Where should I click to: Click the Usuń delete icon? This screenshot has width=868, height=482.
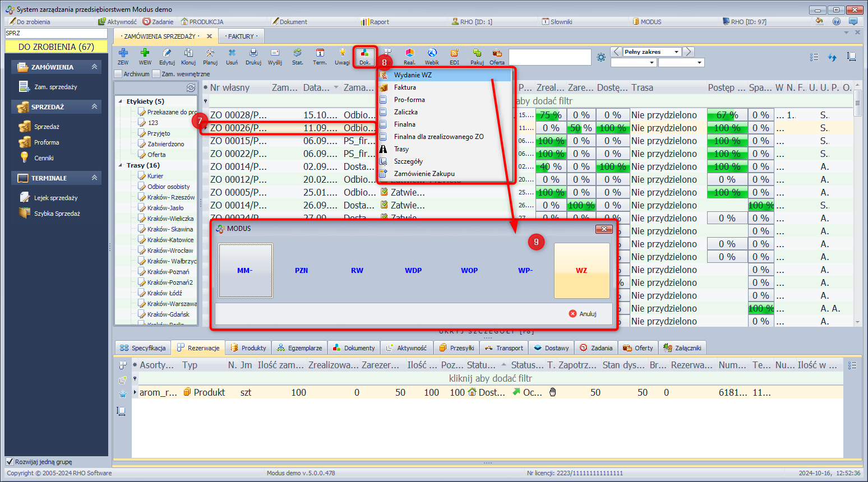click(x=232, y=56)
